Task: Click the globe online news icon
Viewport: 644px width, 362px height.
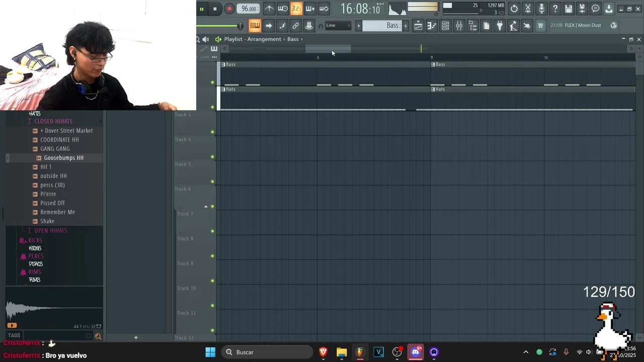Action: (614, 25)
